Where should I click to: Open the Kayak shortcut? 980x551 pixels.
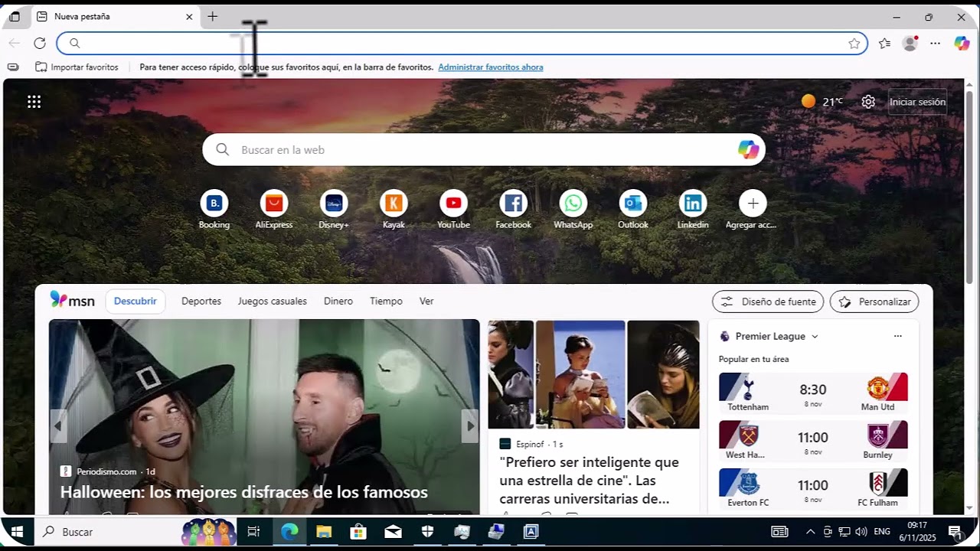pyautogui.click(x=394, y=204)
